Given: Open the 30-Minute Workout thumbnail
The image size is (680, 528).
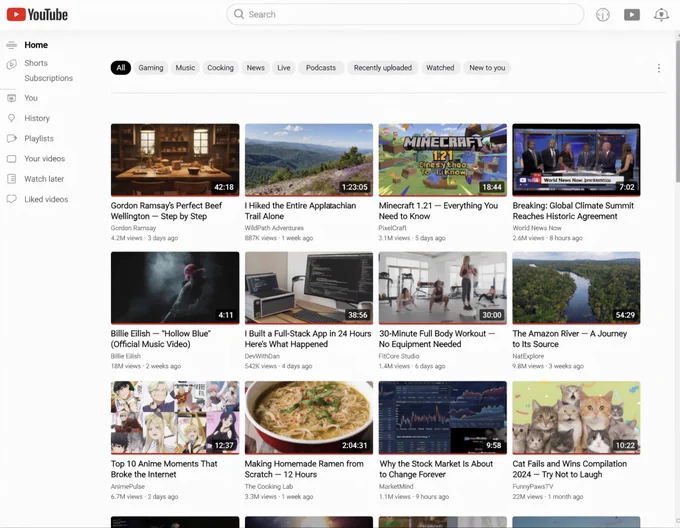Looking at the screenshot, I should tap(442, 288).
